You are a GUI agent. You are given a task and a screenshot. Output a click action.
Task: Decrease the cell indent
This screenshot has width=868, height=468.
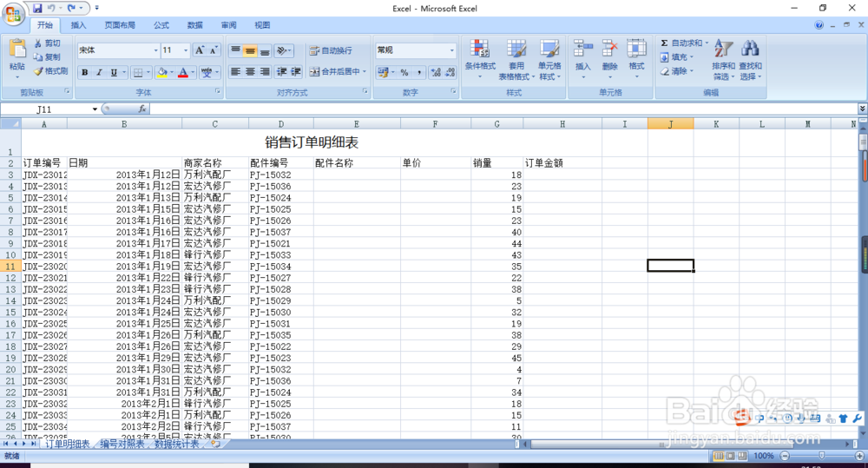click(282, 71)
